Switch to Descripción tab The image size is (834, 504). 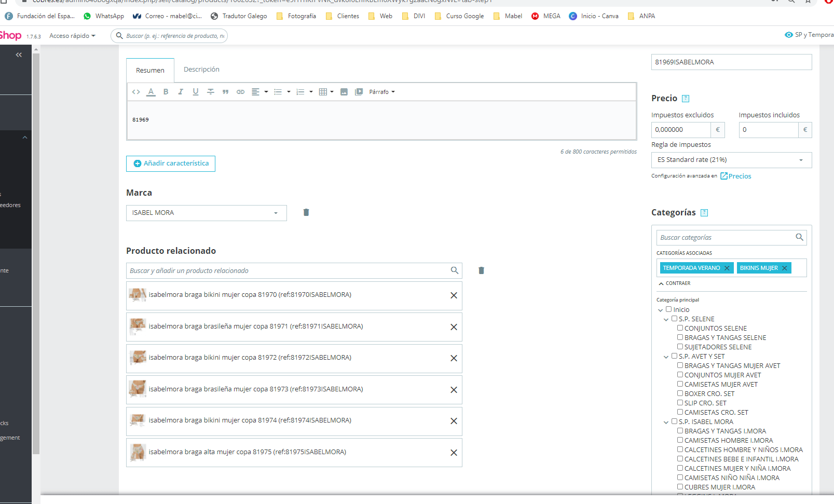pyautogui.click(x=201, y=70)
